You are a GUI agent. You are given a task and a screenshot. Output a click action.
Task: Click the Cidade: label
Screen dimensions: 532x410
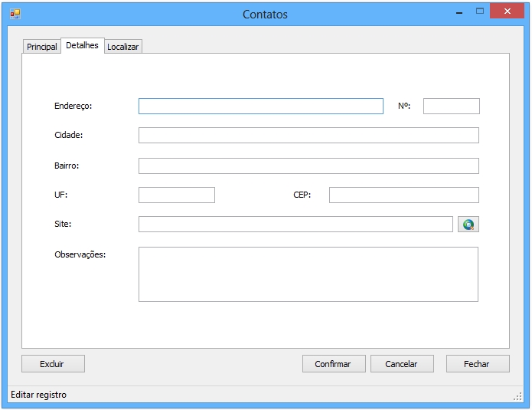[x=69, y=135]
